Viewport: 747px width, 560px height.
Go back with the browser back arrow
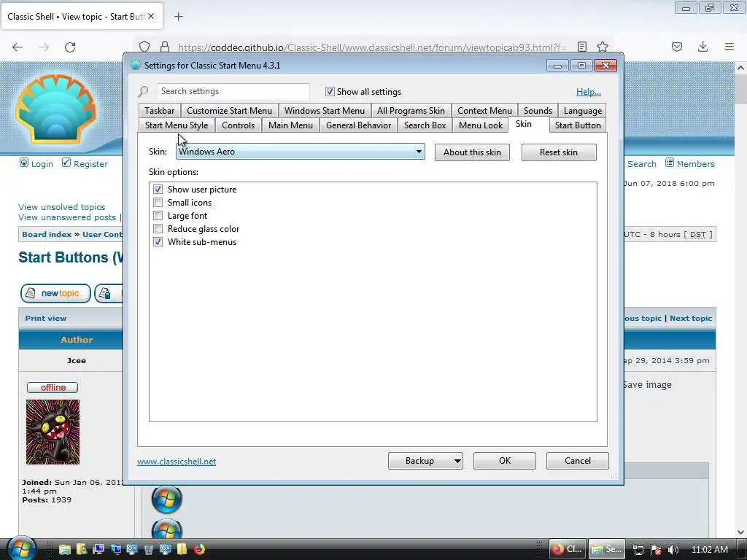18,47
